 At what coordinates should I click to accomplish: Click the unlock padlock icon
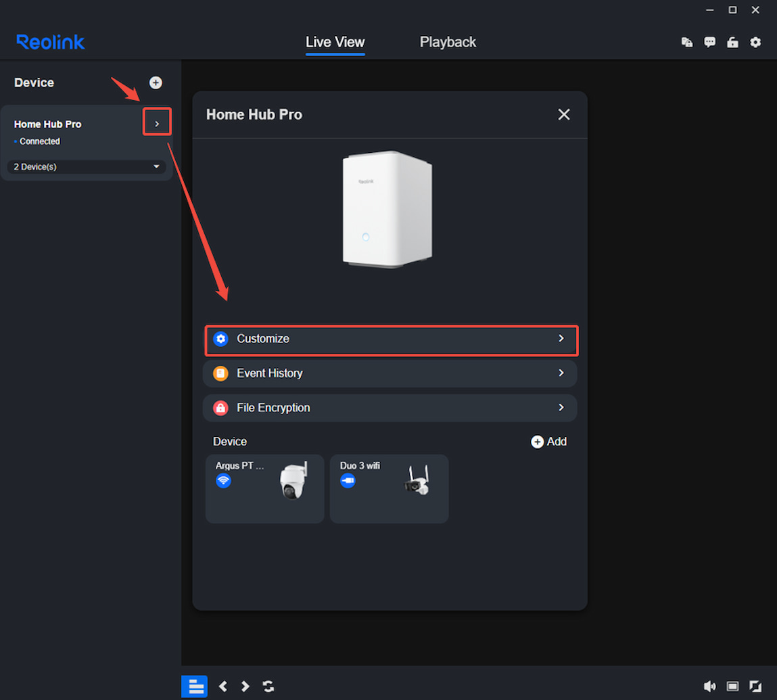[732, 42]
